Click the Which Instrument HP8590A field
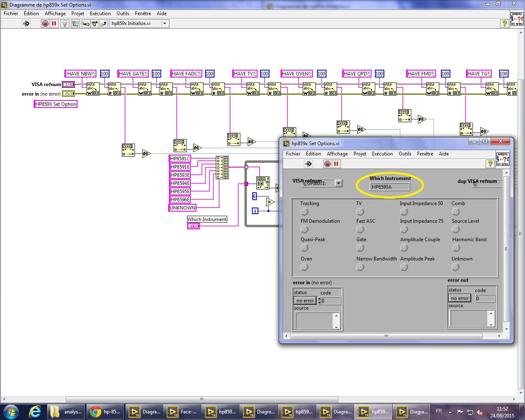The width and height of the screenshot is (525, 420). [x=390, y=187]
